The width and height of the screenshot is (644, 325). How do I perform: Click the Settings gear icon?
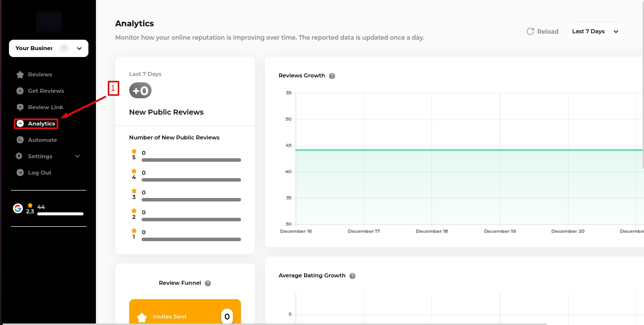pos(19,156)
